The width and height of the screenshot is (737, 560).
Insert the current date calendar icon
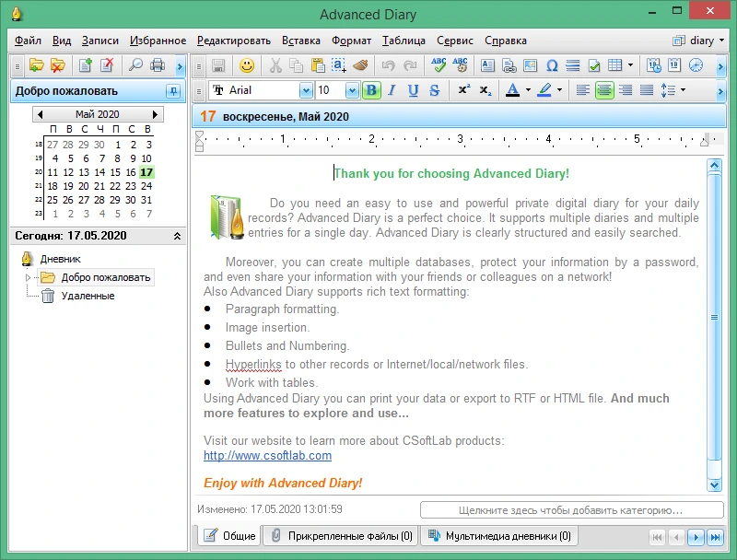(674, 65)
